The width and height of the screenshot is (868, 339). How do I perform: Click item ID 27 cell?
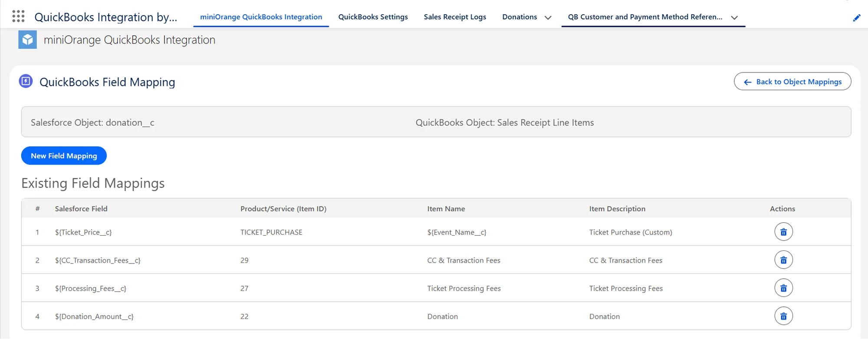[x=244, y=289]
